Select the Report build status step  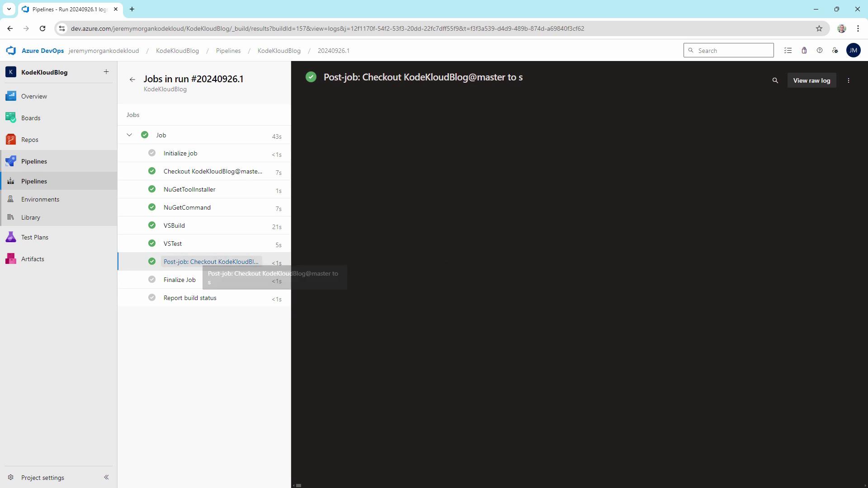click(204, 298)
